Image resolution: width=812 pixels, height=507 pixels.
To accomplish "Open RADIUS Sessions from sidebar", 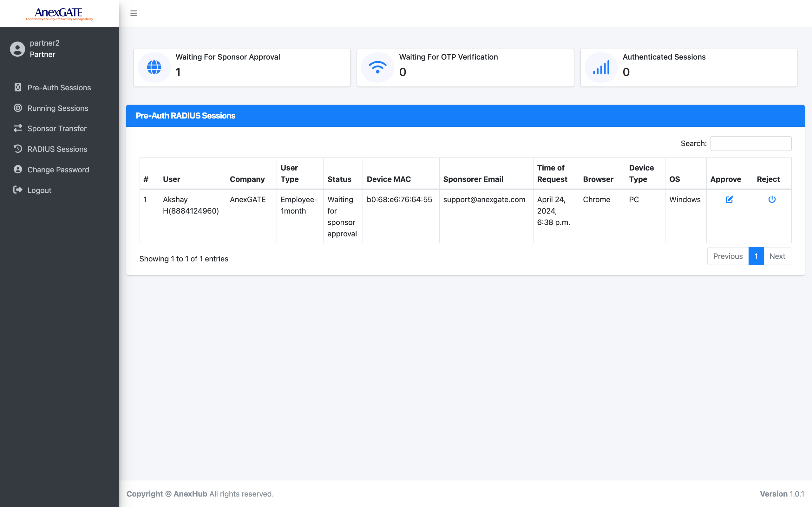I will 57,149.
